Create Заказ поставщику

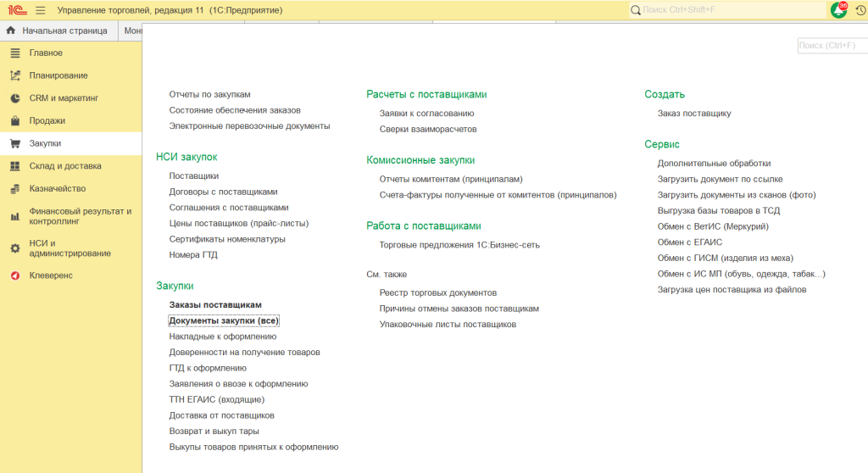[694, 114]
